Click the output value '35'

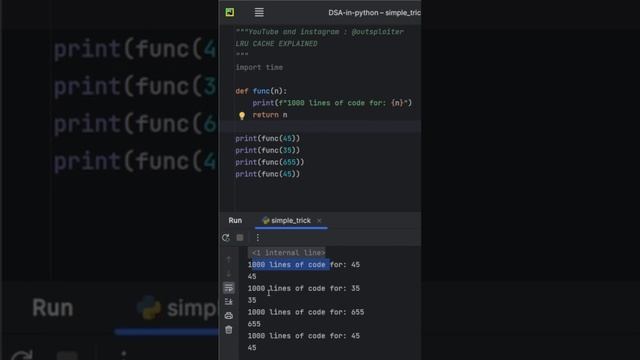pyautogui.click(x=252, y=300)
